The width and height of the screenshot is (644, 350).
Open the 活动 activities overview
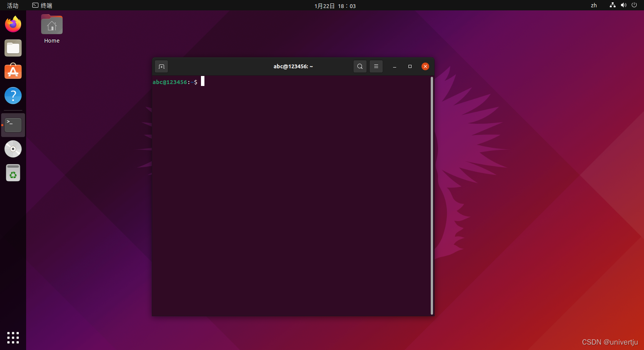tap(13, 5)
